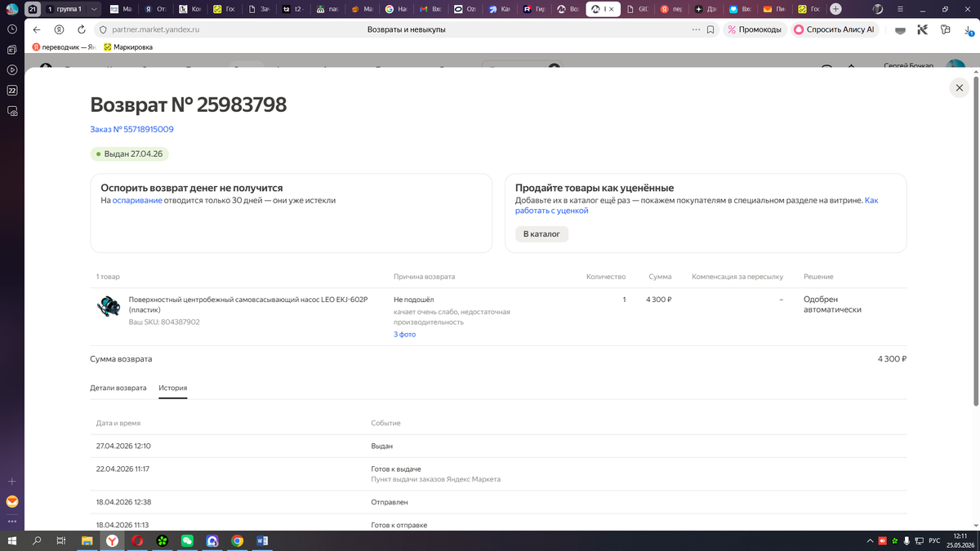Switch to 'Детали возврата' tab

118,388
